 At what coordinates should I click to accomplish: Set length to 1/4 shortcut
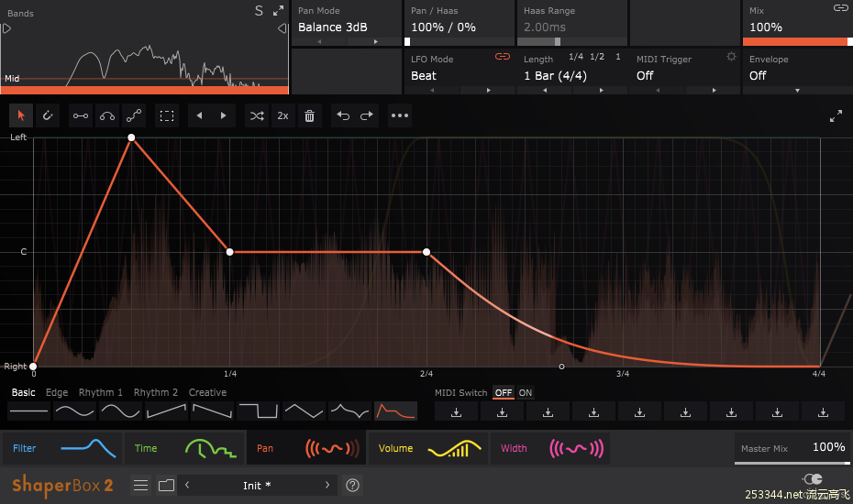coord(576,57)
